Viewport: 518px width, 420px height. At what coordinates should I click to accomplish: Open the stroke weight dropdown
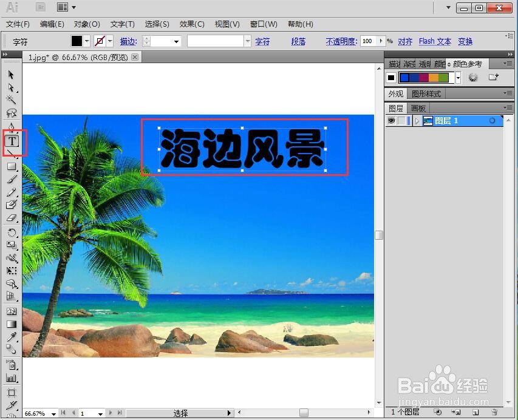pyautogui.click(x=176, y=41)
